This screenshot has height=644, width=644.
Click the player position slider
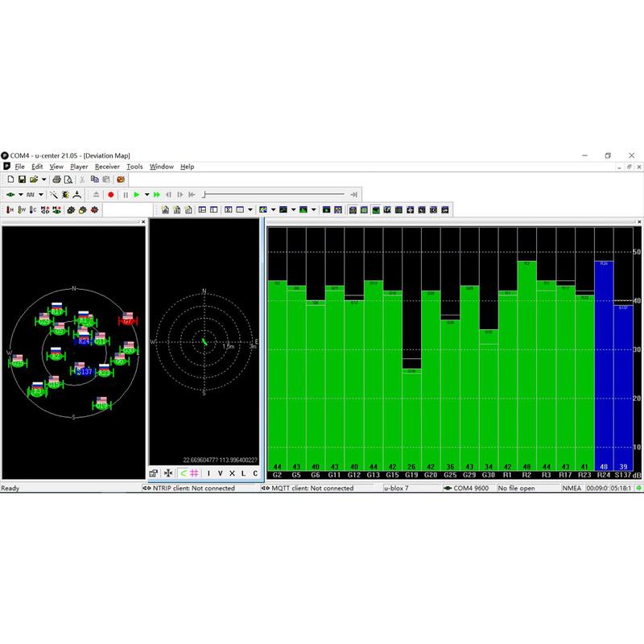click(x=206, y=194)
